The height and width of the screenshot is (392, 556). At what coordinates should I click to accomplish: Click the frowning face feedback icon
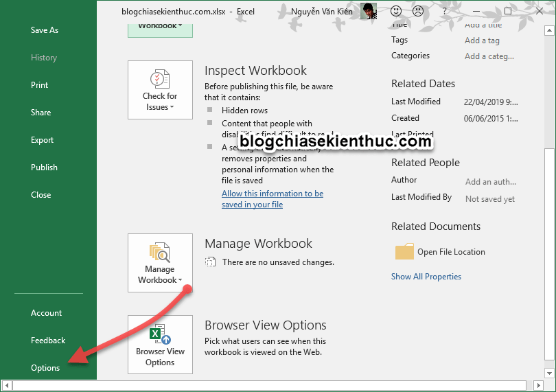pos(418,11)
